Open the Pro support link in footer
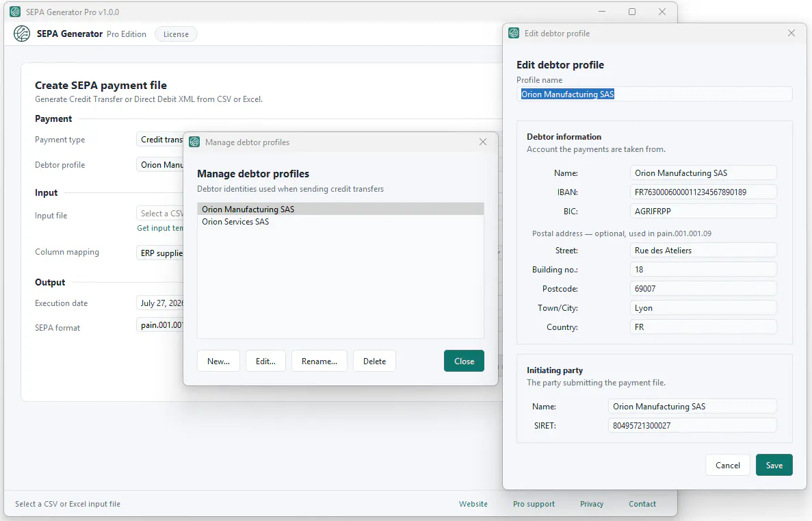This screenshot has height=521, width=812. [x=534, y=504]
